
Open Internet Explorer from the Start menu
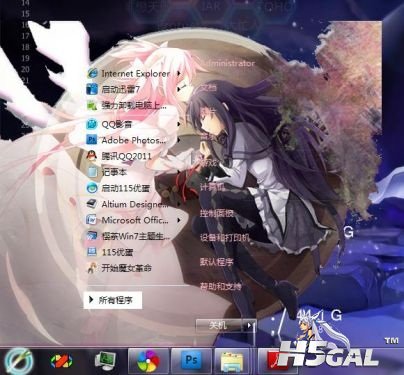coord(129,73)
